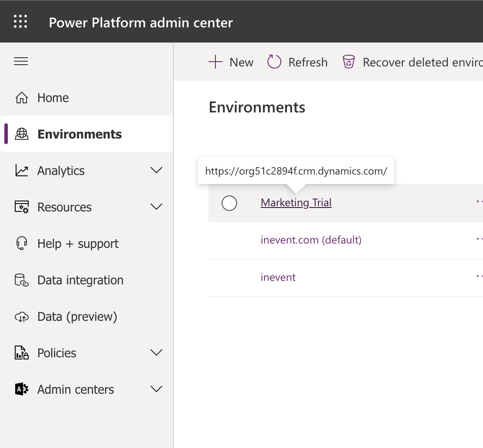Click the recycle bin Recover icon

click(x=349, y=62)
